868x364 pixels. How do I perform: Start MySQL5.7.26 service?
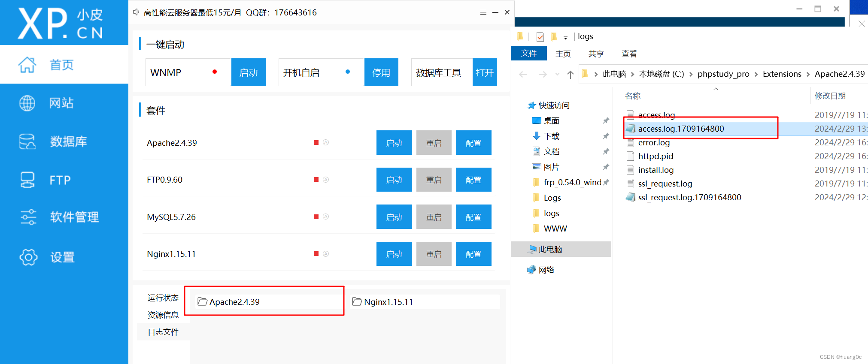coord(394,217)
